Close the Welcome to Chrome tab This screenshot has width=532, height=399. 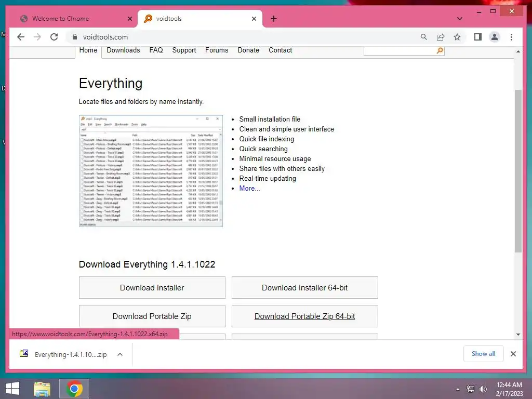[129, 19]
